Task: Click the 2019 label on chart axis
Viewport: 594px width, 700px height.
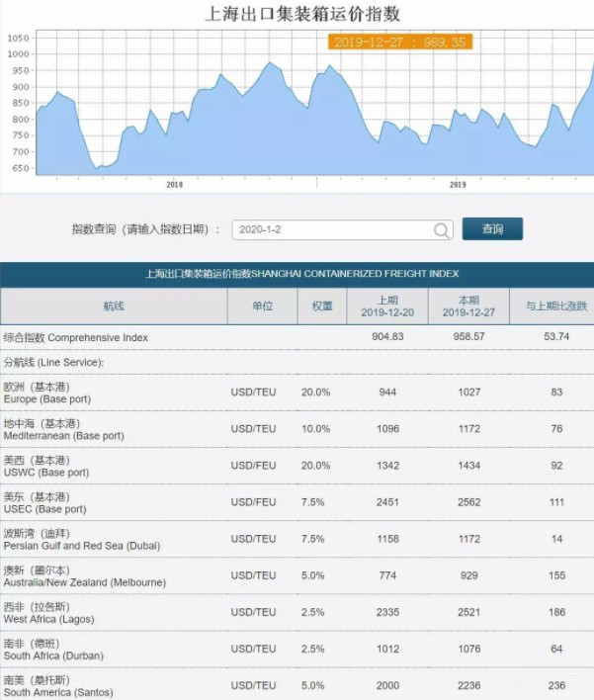Action: (x=458, y=185)
